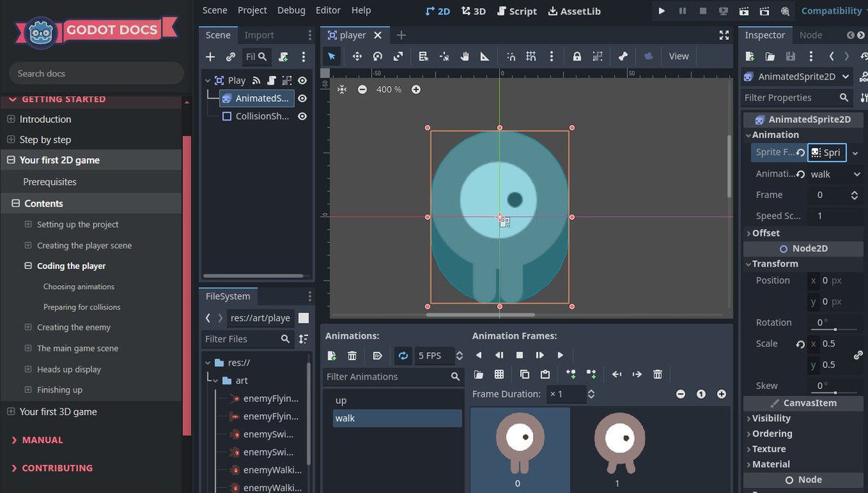The width and height of the screenshot is (868, 493).
Task: Toggle visibility of the AnimatedSprite2D node
Action: 302,98
